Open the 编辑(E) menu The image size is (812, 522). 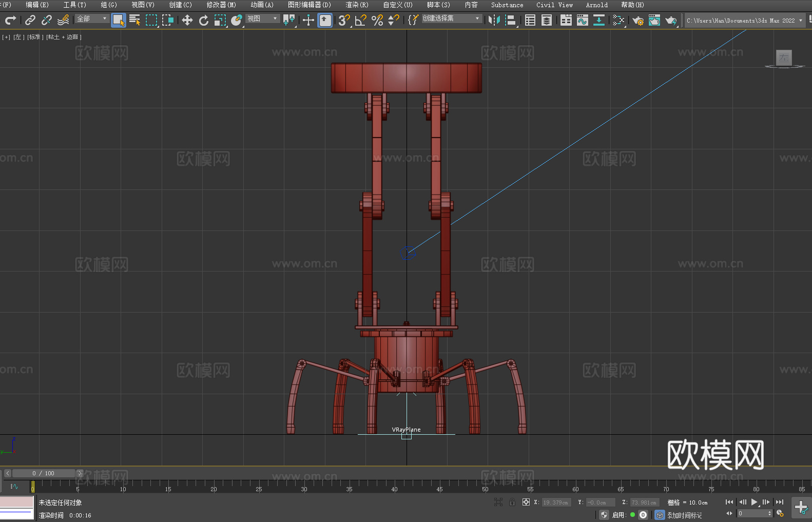point(37,5)
